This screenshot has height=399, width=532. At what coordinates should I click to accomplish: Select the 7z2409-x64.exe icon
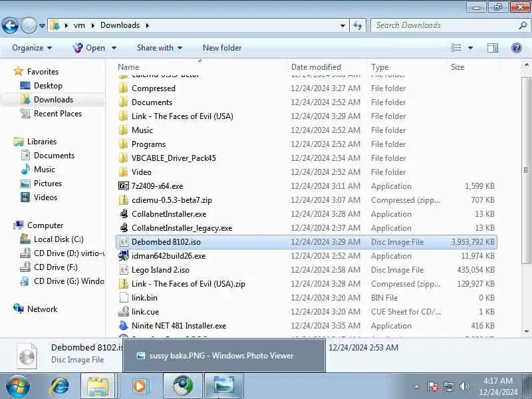point(124,186)
